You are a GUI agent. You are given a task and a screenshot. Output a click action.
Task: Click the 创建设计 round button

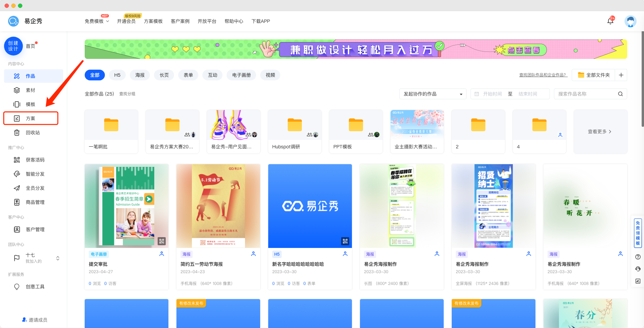click(x=13, y=46)
